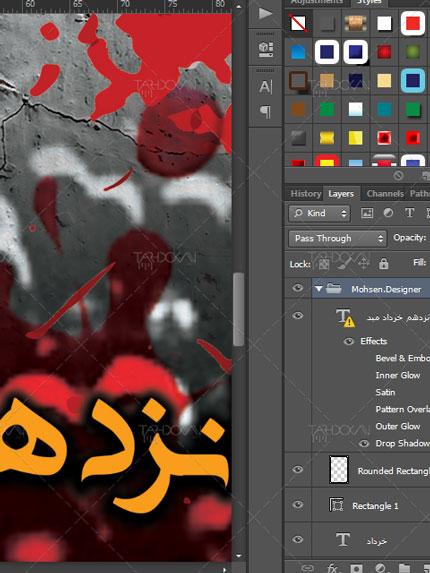Lock position move icon
This screenshot has height=573, width=430.
[x=364, y=263]
